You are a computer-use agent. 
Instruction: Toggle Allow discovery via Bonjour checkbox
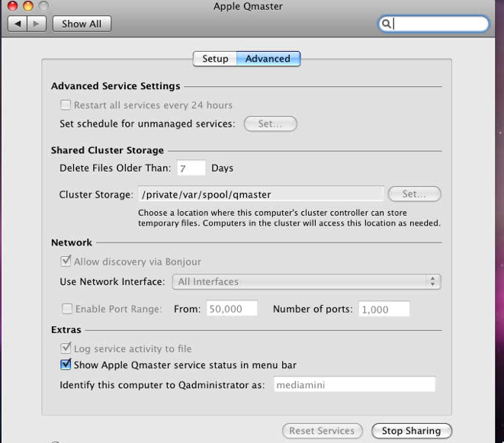point(66,261)
